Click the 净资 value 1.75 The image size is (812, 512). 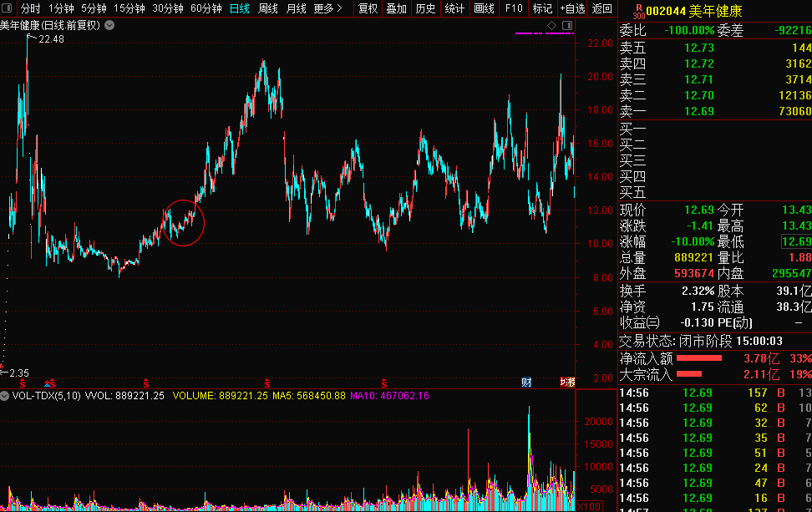click(703, 307)
